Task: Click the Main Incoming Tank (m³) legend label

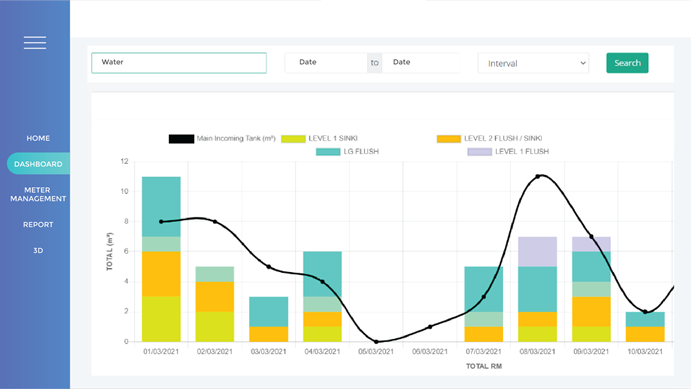Action: click(236, 138)
